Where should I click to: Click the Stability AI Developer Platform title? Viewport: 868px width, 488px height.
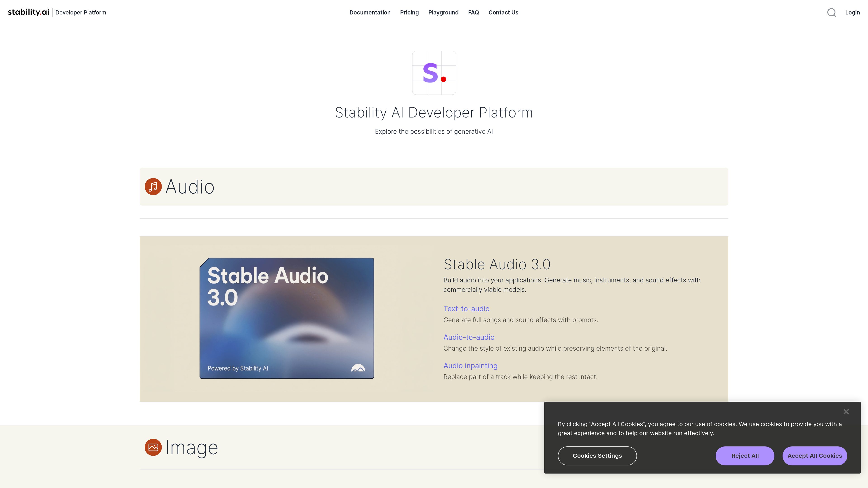434,113
